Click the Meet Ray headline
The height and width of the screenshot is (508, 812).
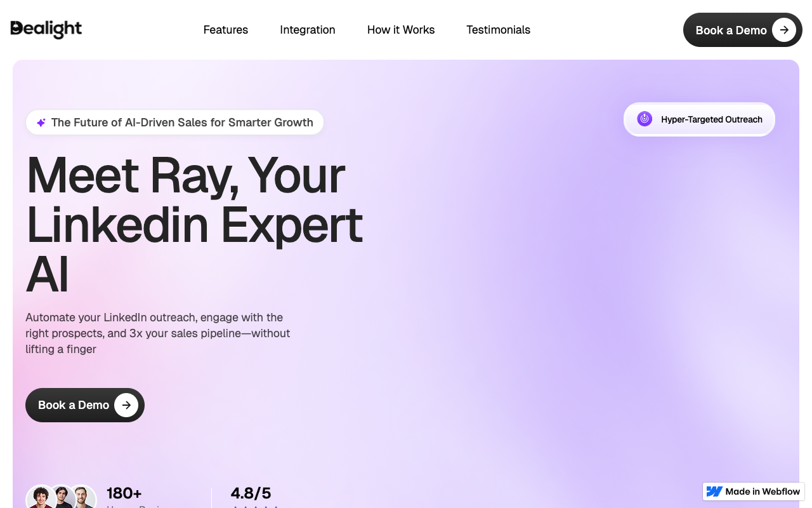pos(195,225)
